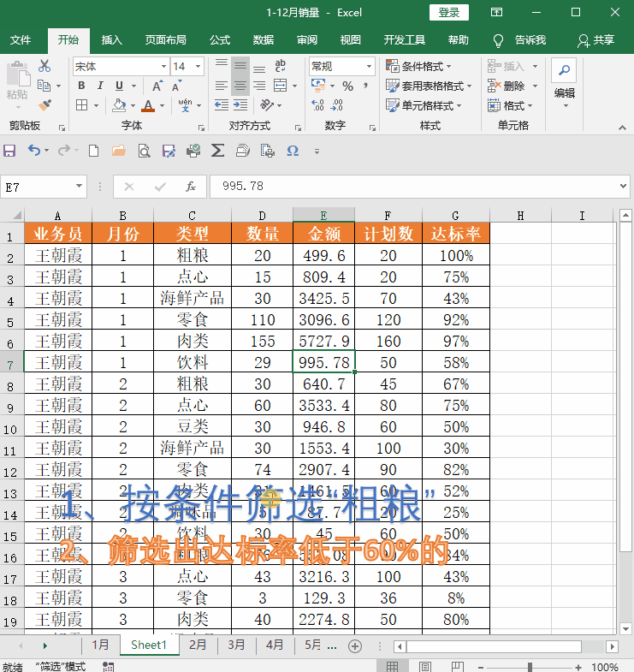634x672 pixels.
Task: Apply red font color A
Action: [148, 105]
